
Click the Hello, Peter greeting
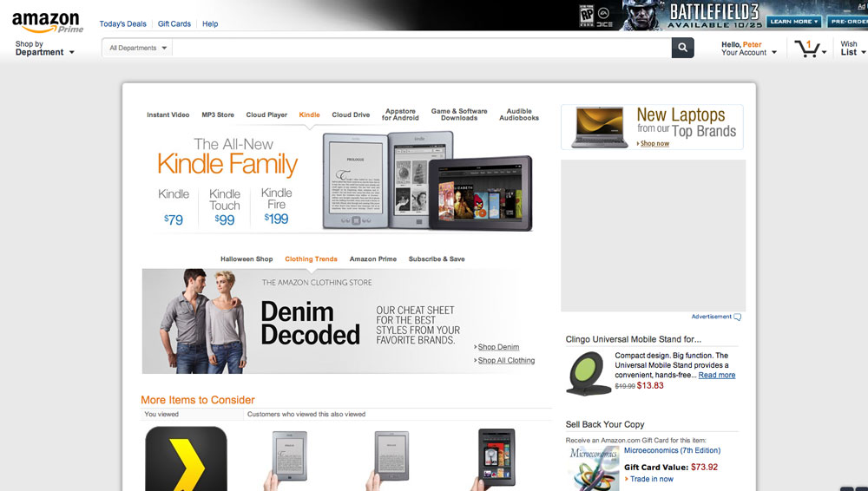(741, 44)
